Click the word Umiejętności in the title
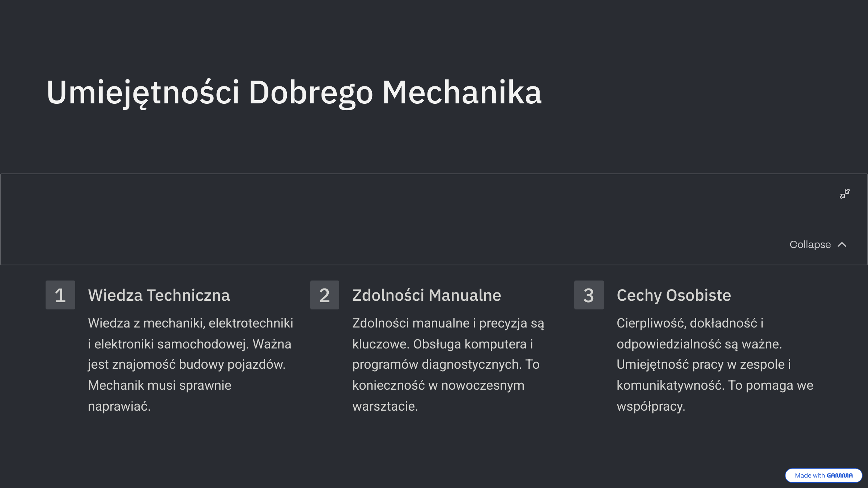Viewport: 868px width, 488px height. coord(143,93)
